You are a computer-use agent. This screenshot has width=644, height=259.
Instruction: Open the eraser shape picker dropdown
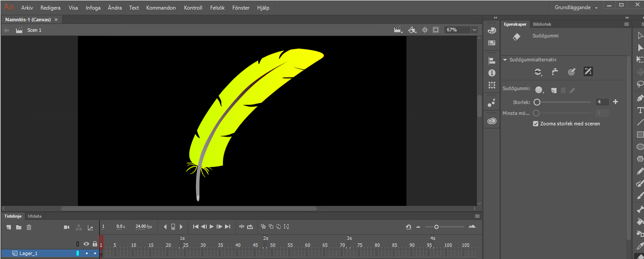click(540, 90)
